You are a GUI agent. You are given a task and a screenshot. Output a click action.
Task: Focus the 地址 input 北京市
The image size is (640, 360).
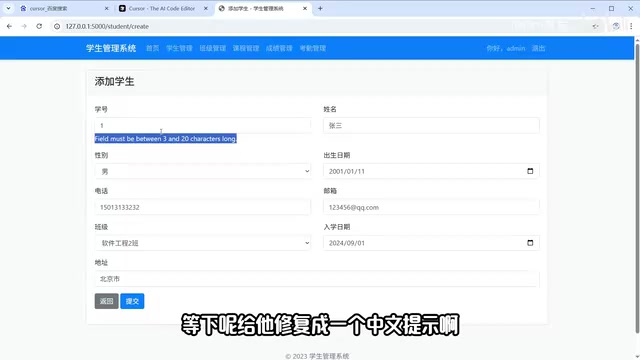point(317,279)
